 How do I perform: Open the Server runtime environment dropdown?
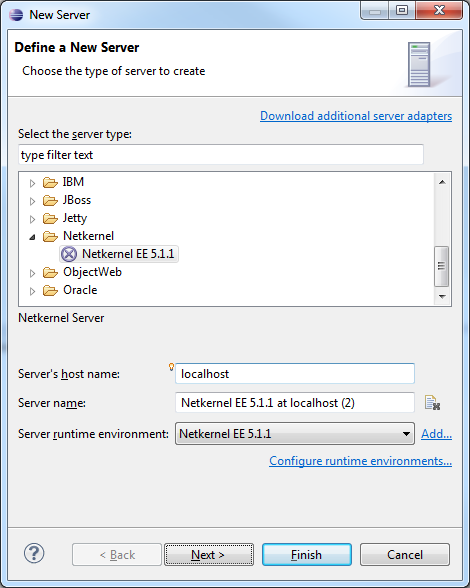click(x=295, y=434)
